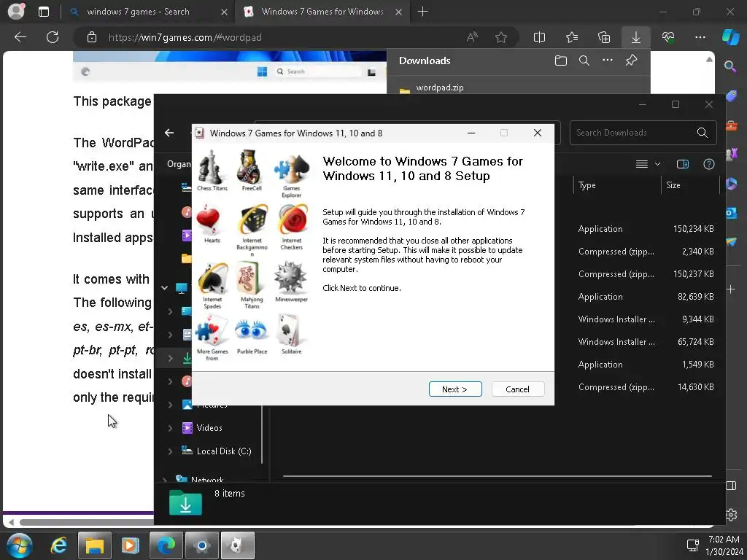Select Local Disk (C:) in navigation pane
The height and width of the screenshot is (560, 747).
point(223,451)
